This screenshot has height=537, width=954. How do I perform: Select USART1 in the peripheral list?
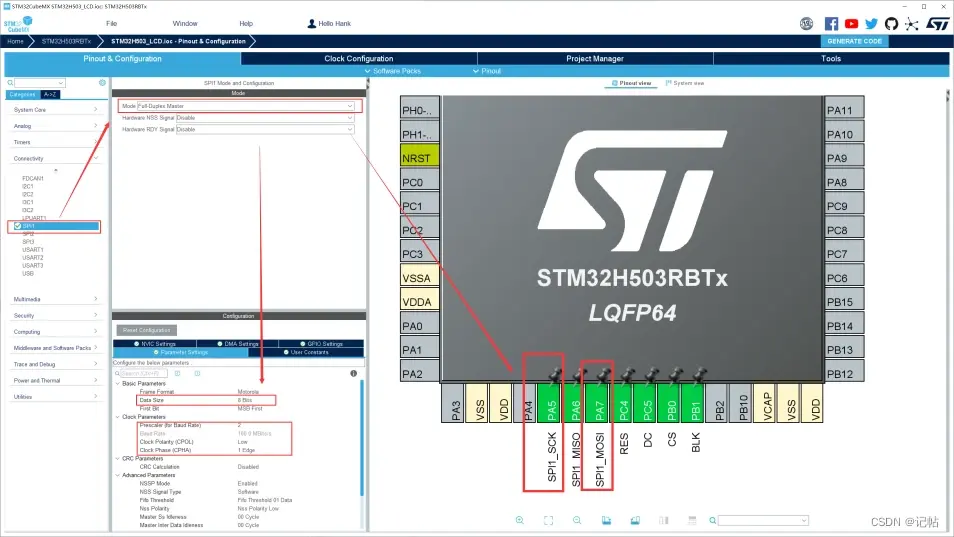(33, 250)
